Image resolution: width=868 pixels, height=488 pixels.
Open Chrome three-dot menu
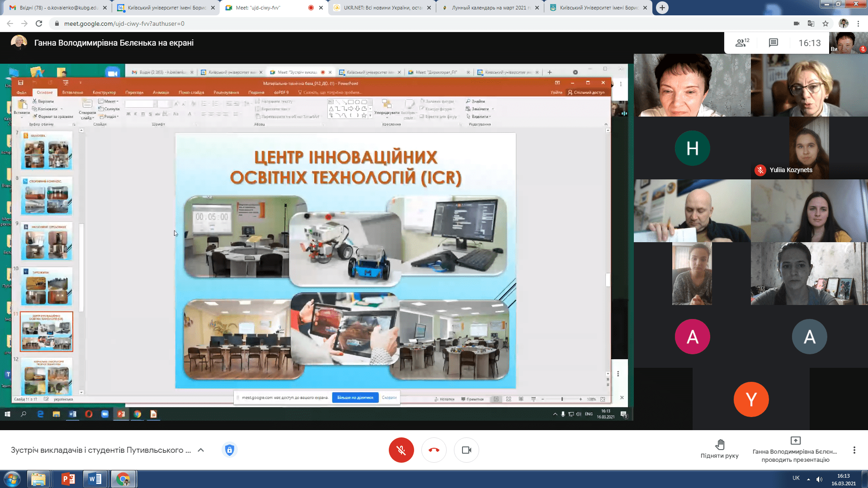point(858,23)
